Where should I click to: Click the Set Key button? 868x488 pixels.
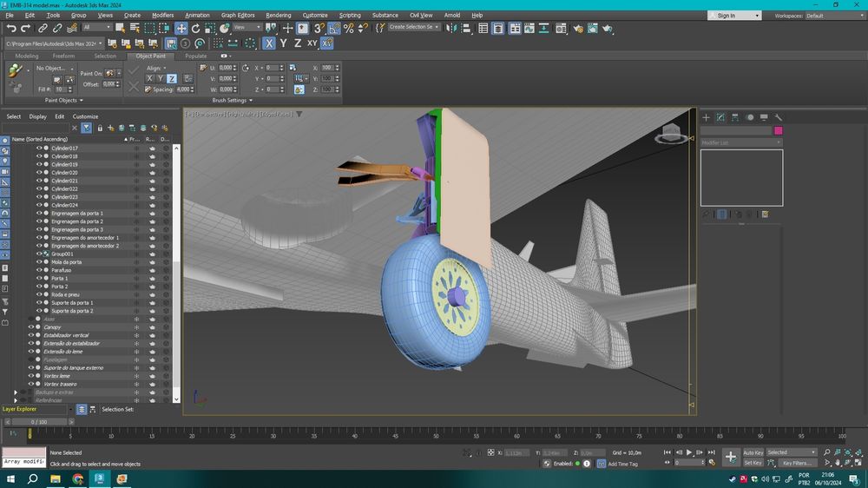(x=753, y=463)
